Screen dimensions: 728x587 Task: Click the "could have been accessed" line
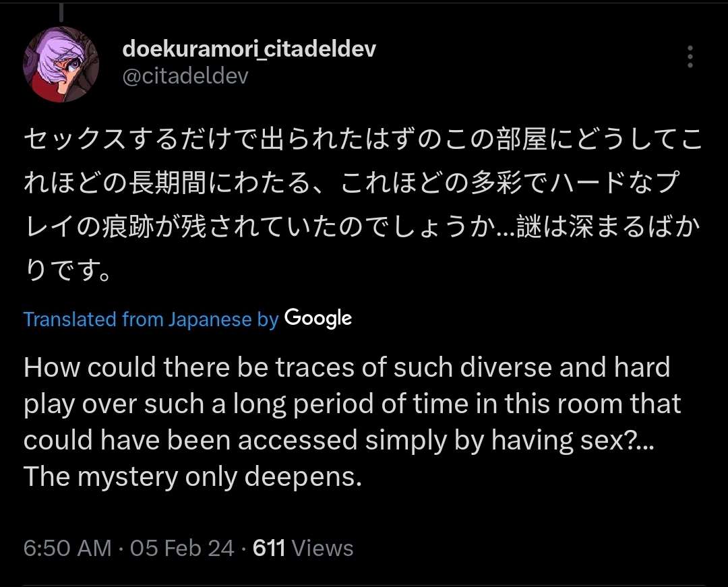(x=338, y=440)
